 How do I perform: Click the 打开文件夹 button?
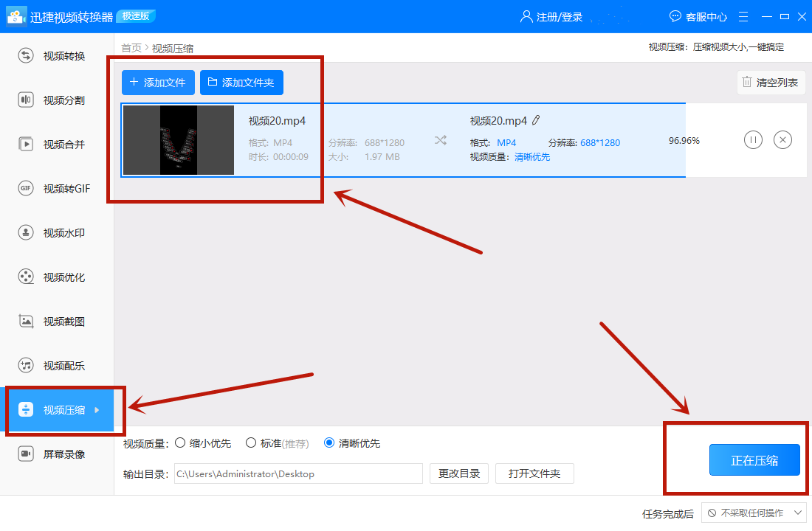point(534,473)
